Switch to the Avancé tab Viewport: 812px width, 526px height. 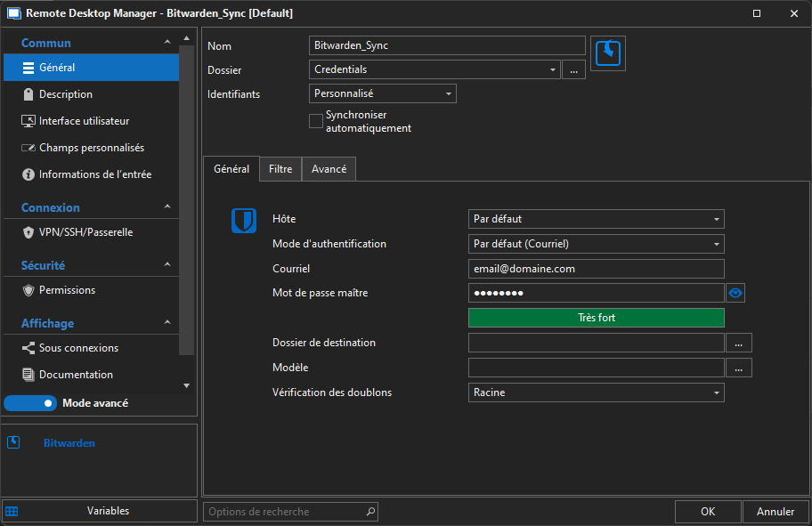coord(329,169)
